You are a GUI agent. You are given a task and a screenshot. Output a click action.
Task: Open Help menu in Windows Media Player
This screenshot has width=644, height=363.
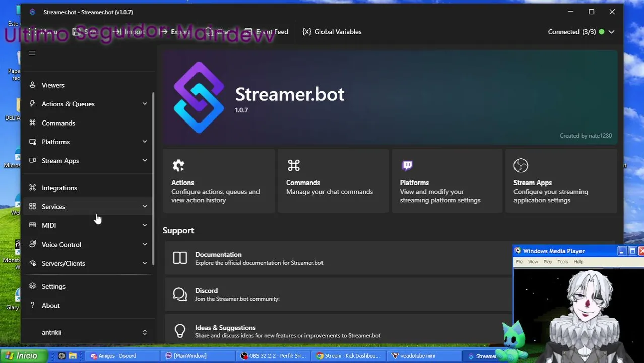(578, 262)
